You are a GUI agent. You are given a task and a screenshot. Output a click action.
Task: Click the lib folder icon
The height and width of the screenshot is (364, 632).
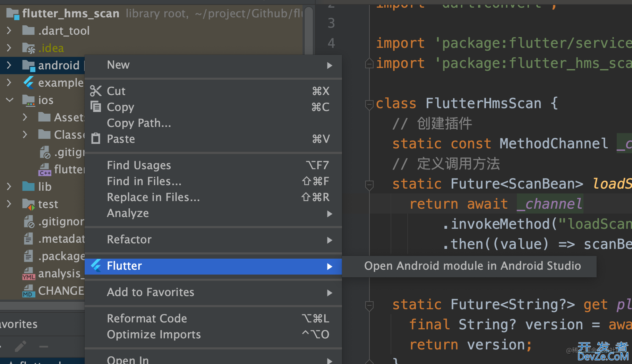(28, 187)
